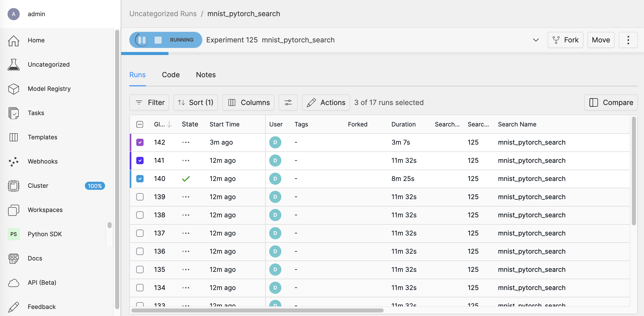Click state dots icon of run 141
This screenshot has height=316, width=644.
point(186,161)
